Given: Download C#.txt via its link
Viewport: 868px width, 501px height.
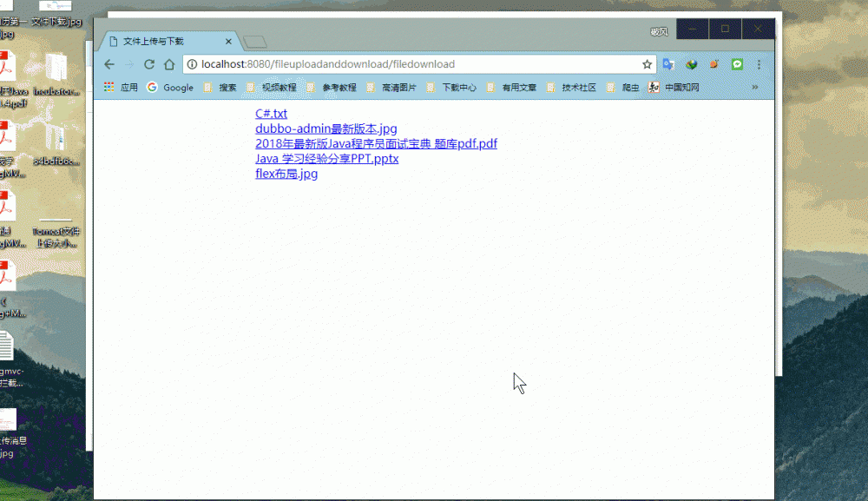Looking at the screenshot, I should coord(271,113).
